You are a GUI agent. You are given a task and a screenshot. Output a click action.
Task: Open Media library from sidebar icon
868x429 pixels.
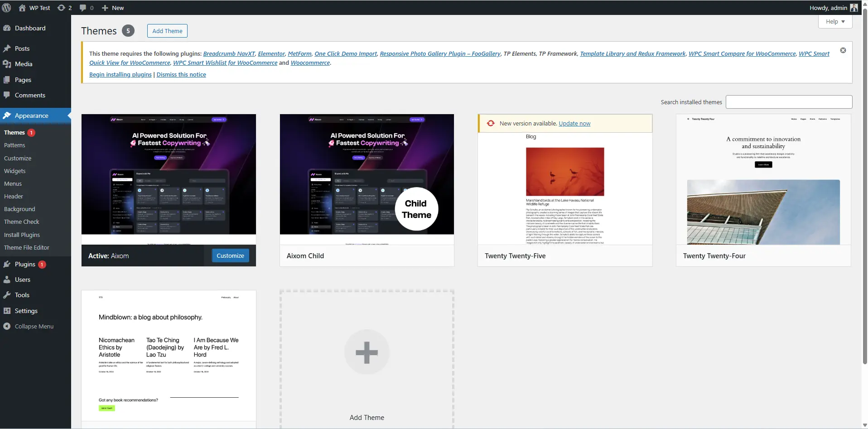click(7, 64)
